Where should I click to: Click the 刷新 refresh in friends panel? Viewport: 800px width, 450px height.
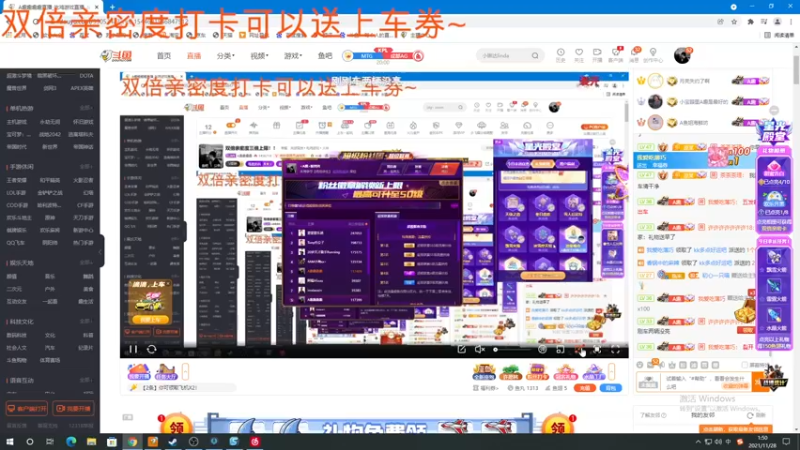click(x=757, y=415)
